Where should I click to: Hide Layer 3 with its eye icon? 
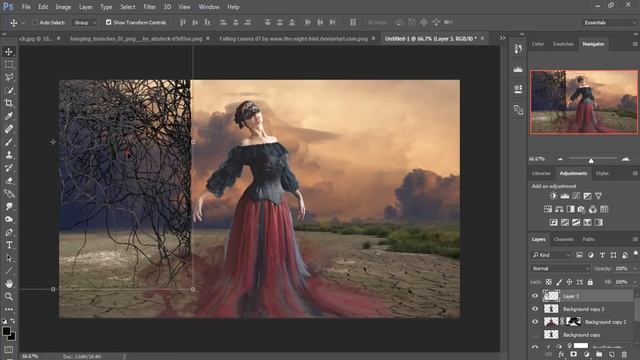(535, 296)
